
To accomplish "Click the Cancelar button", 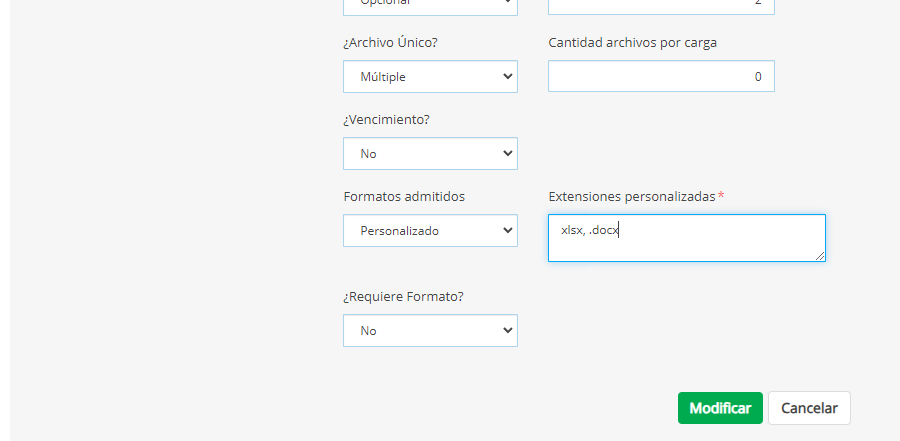I will (x=809, y=408).
